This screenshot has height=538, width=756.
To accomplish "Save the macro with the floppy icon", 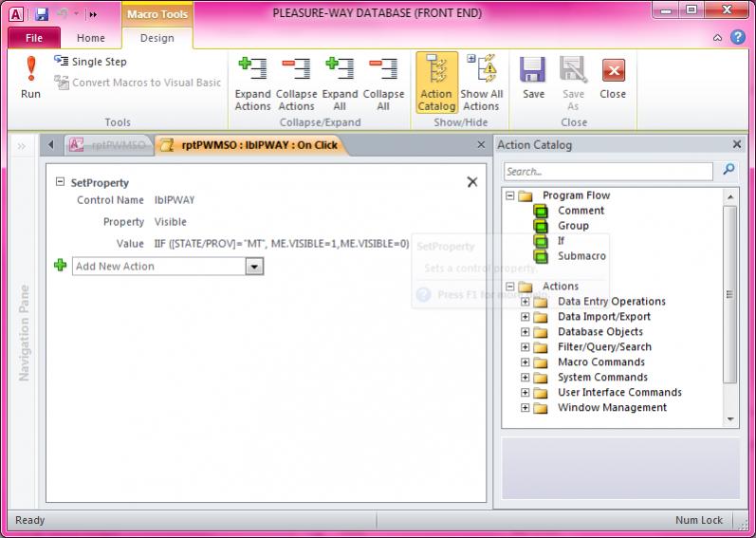I will point(533,79).
